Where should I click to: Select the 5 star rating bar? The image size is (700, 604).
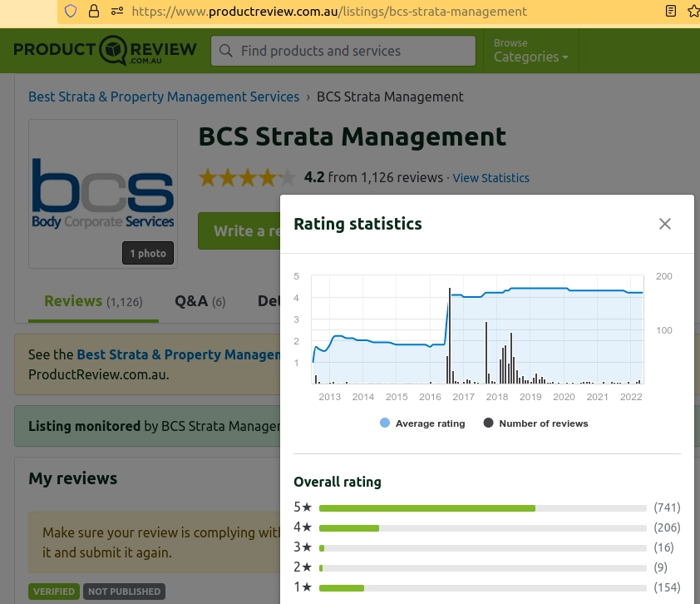pos(482,508)
